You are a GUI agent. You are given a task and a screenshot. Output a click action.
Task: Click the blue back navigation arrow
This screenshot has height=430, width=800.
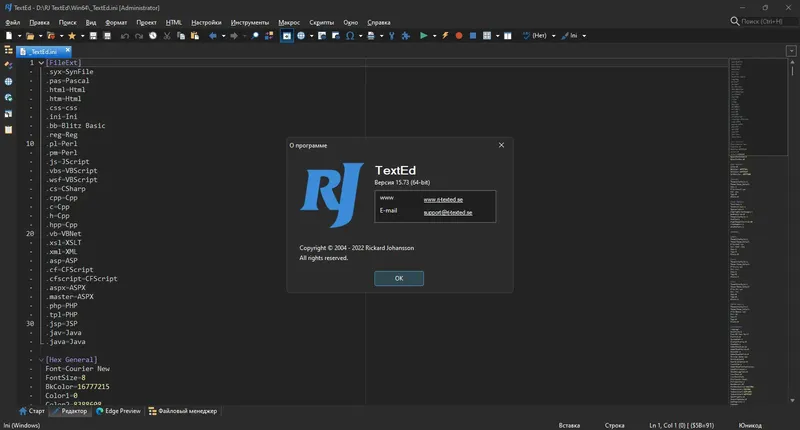point(213,36)
